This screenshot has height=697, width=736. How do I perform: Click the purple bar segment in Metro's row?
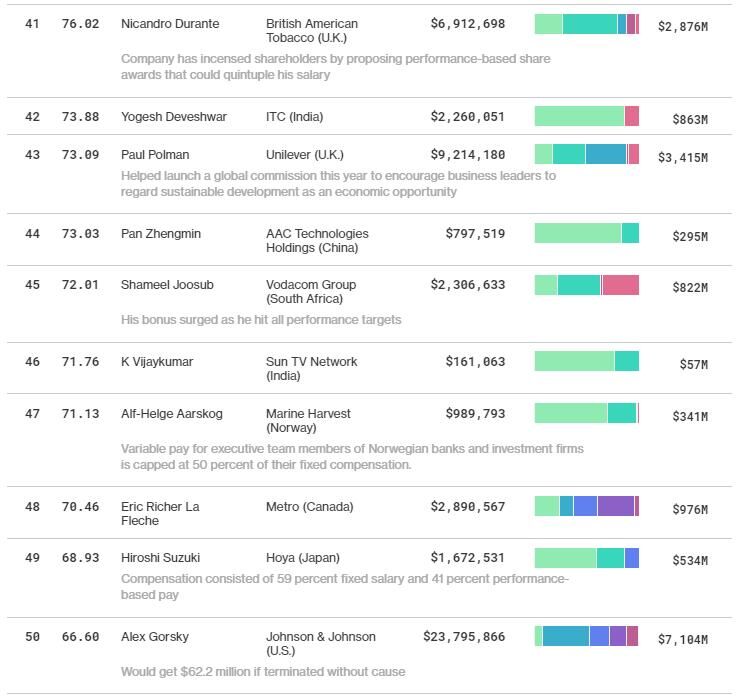click(615, 506)
